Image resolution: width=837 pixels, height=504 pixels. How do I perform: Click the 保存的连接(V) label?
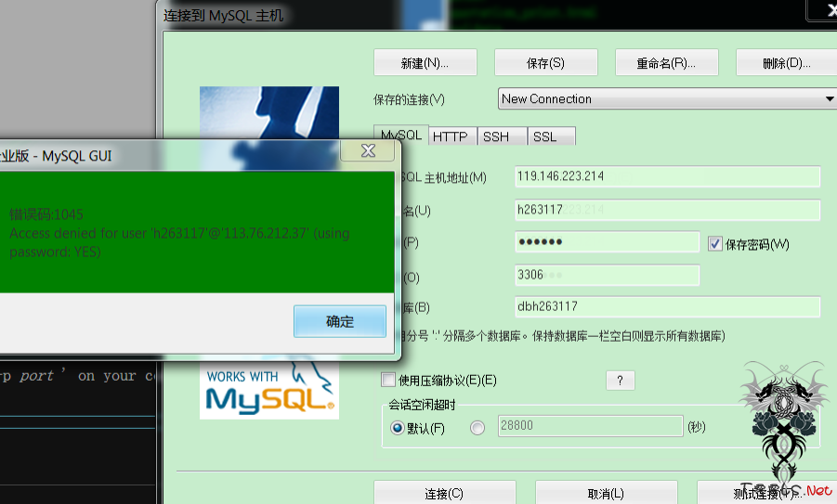409,99
